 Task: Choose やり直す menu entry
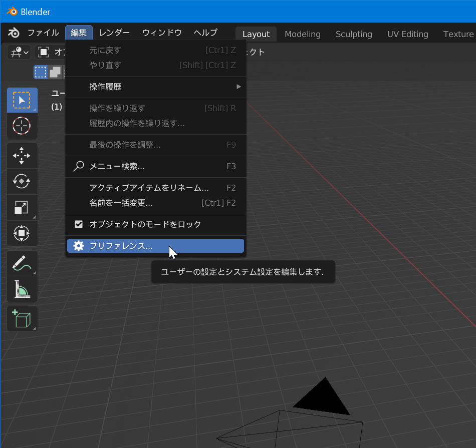(x=155, y=65)
